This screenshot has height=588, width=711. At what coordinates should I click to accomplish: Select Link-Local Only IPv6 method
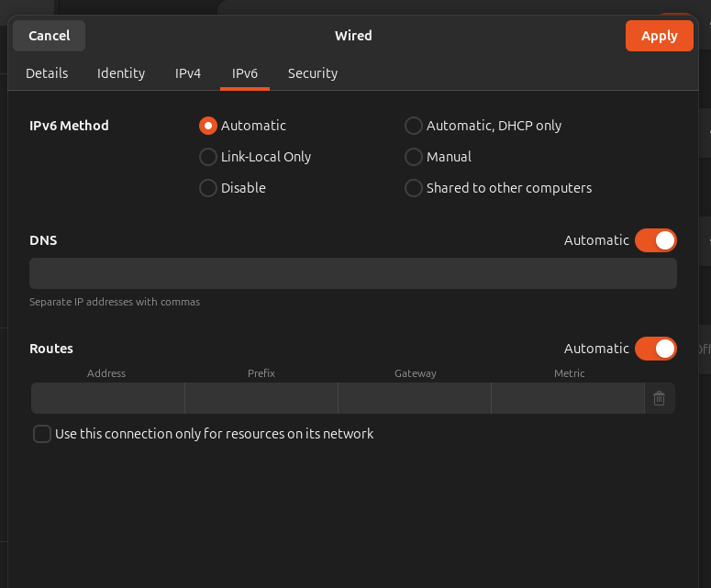point(208,157)
